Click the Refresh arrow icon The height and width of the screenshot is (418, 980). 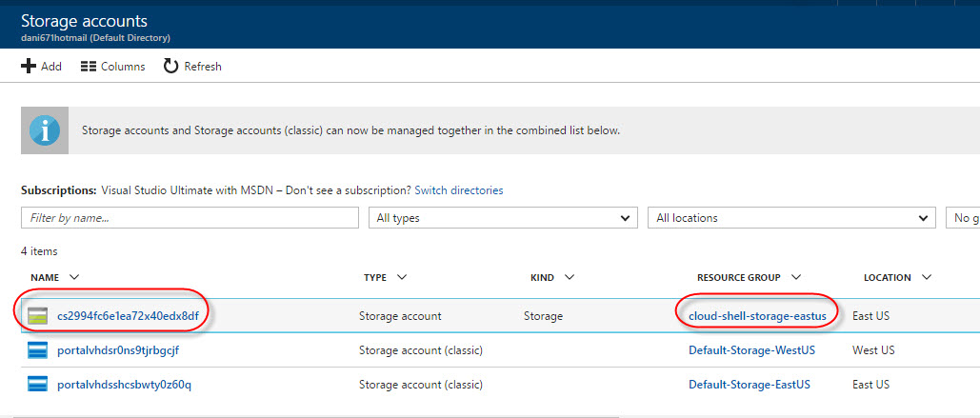point(171,67)
